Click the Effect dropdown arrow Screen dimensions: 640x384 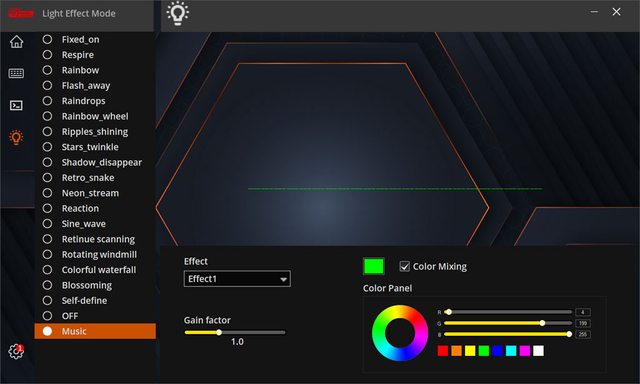coord(283,280)
